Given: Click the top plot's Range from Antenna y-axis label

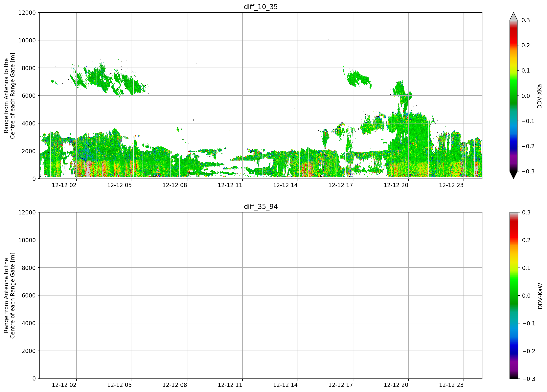Looking at the screenshot, I should pyautogui.click(x=9, y=96).
